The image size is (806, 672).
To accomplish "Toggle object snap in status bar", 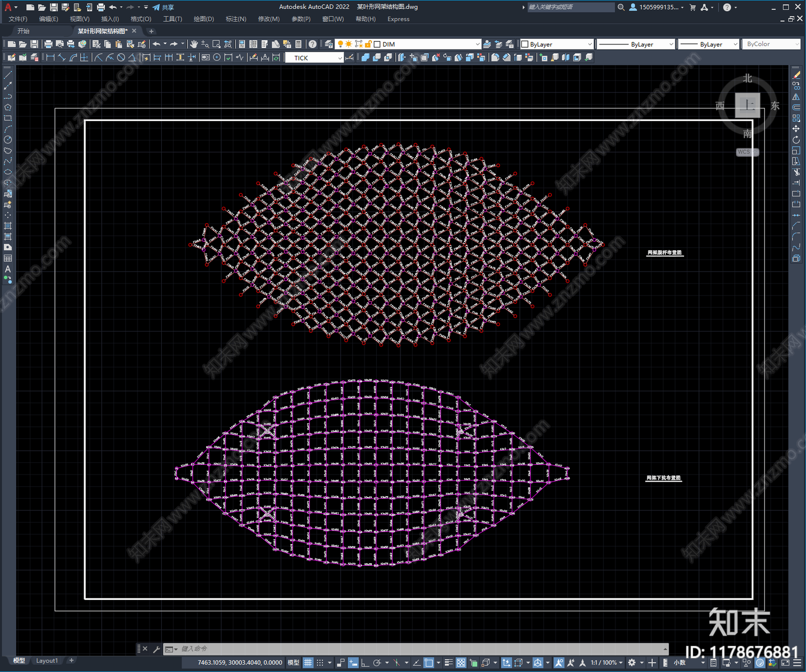I will point(429,662).
